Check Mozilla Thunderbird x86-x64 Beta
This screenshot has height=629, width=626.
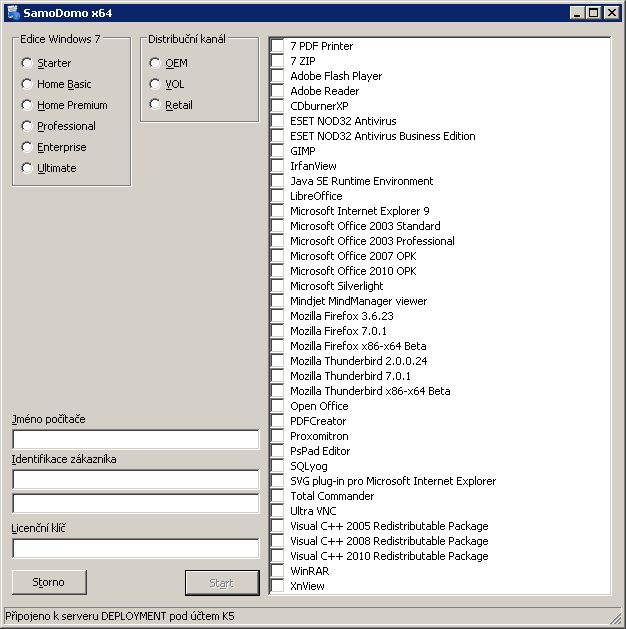(277, 391)
